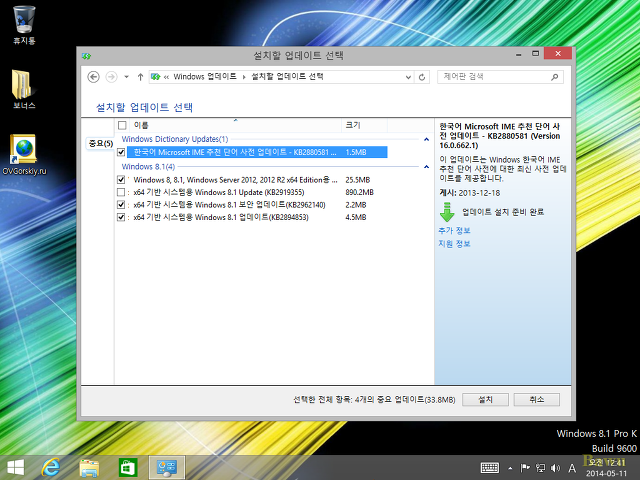
Task: Select the 보너스 folder desktop icon
Action: (24, 89)
